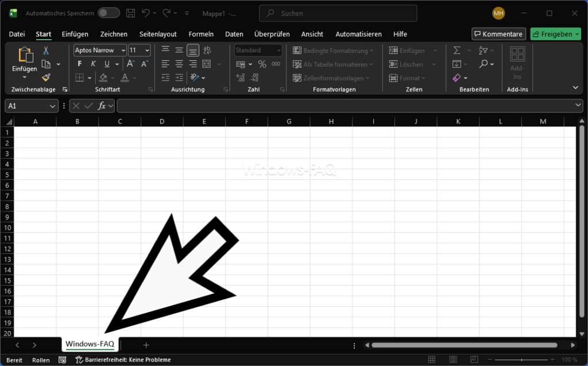Viewport: 588px width, 366px height.
Task: Toggle middle vertical alignment button
Action: tap(179, 50)
